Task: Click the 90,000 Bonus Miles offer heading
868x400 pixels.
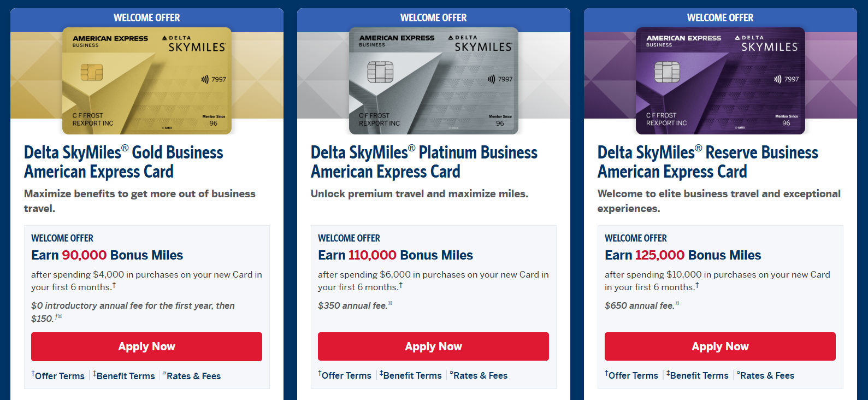Action: (x=107, y=255)
